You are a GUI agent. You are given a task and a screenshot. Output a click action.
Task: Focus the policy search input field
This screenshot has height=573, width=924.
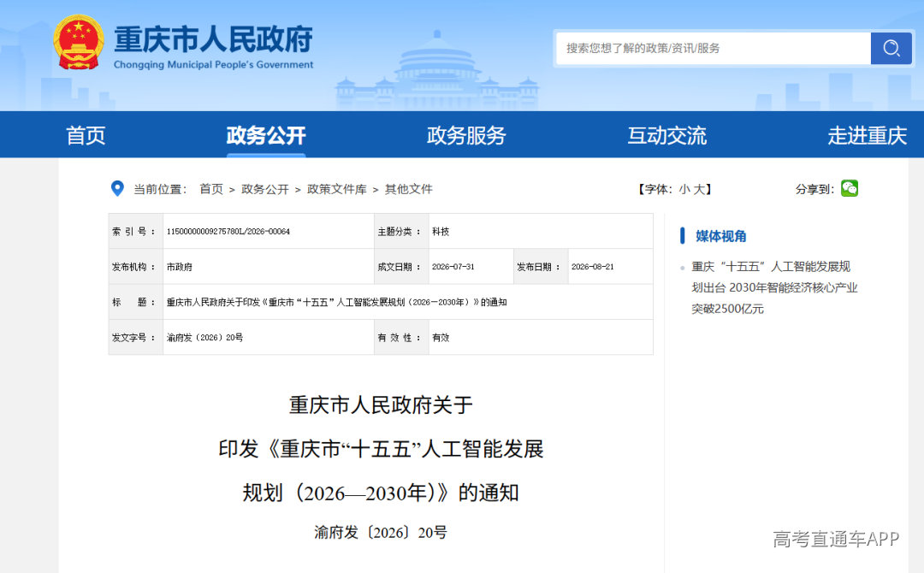tap(713, 48)
